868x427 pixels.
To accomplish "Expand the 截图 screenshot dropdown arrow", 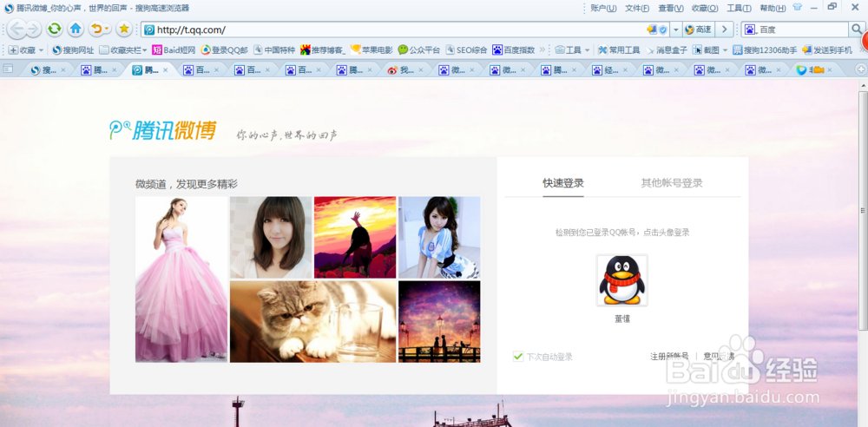I will tap(725, 49).
